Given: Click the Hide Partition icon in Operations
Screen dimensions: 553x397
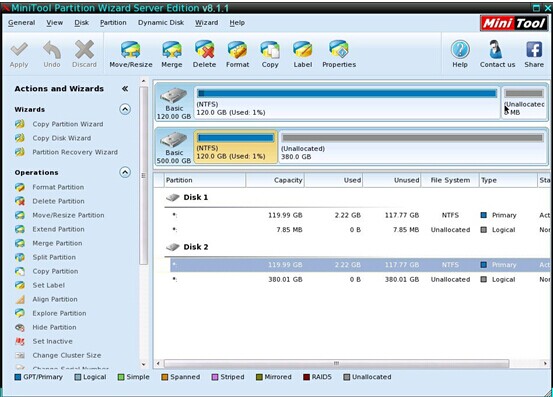Looking at the screenshot, I should click(x=20, y=327).
